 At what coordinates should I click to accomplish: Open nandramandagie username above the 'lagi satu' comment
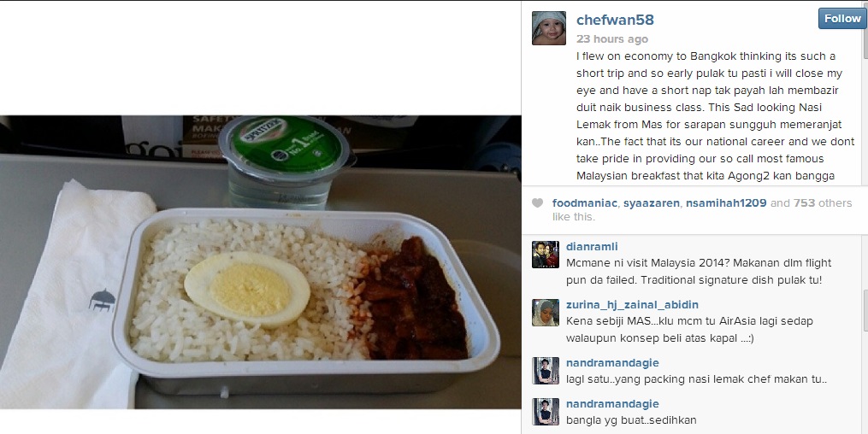tap(612, 363)
